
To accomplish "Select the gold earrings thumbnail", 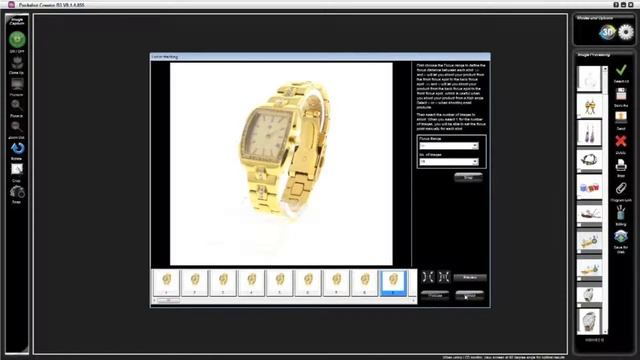I will [x=589, y=106].
